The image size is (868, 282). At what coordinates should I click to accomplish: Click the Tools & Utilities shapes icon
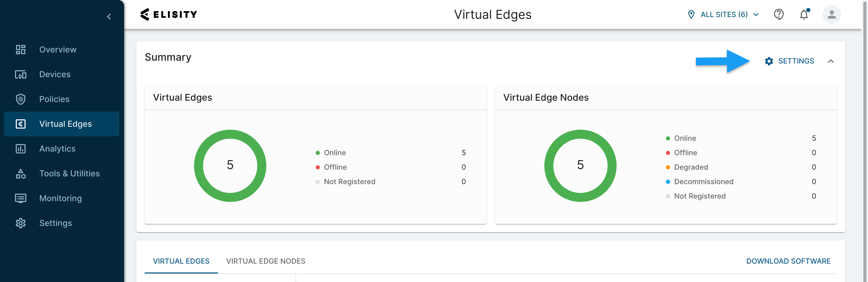[x=21, y=174]
